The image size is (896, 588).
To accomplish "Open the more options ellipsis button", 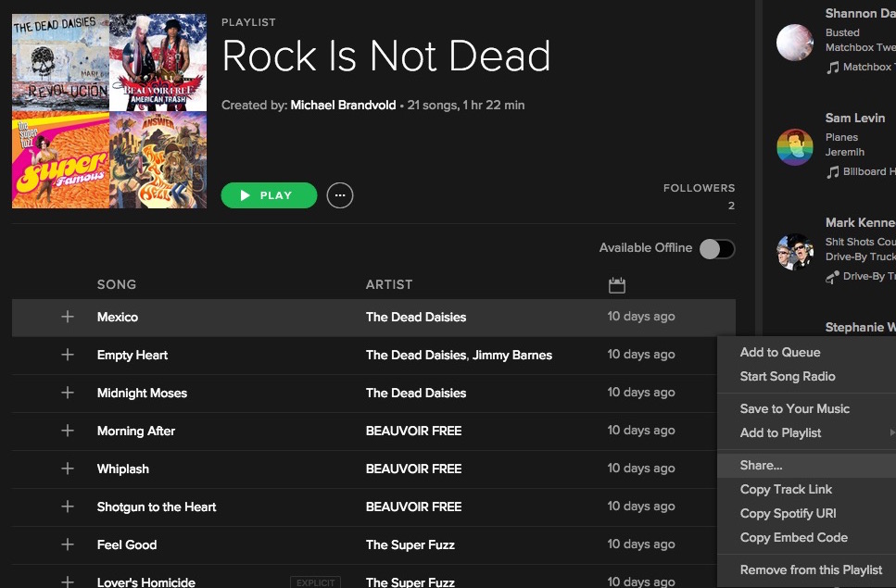I will coord(340,195).
